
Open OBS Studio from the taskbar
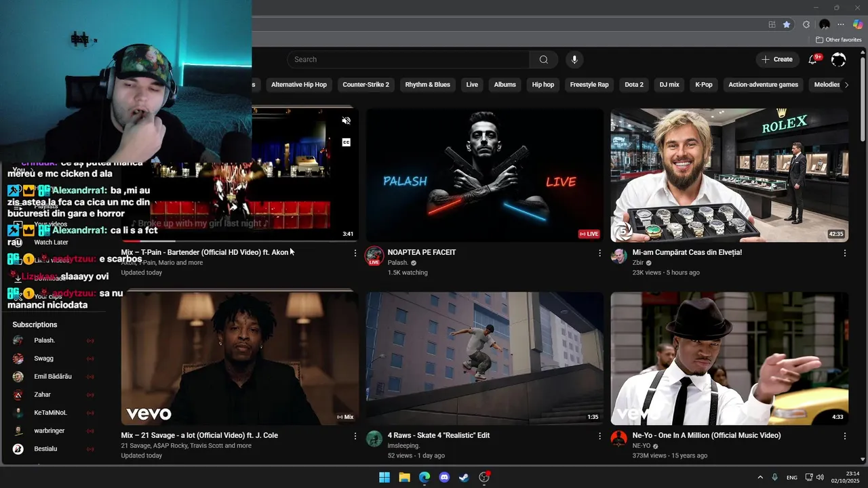coord(484,477)
